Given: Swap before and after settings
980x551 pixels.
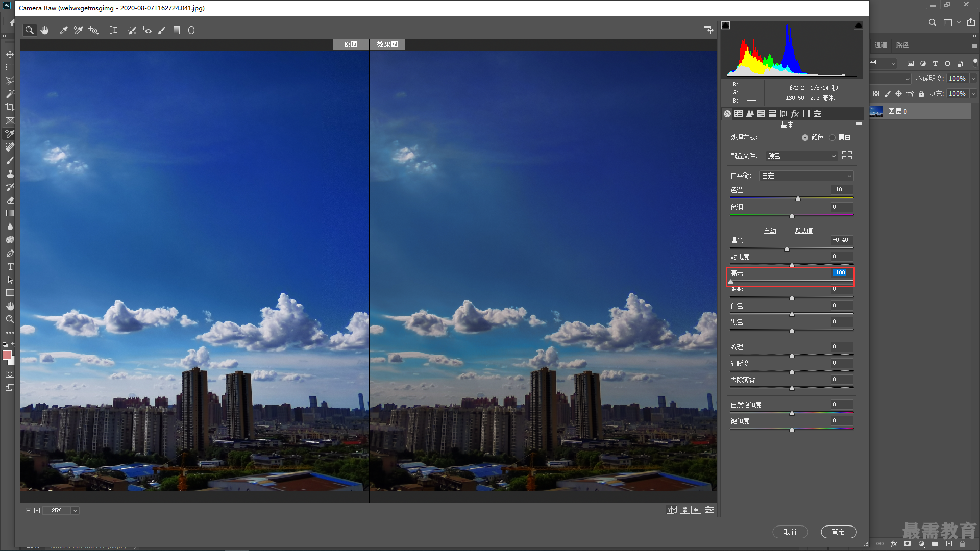Looking at the screenshot, I should [x=684, y=510].
